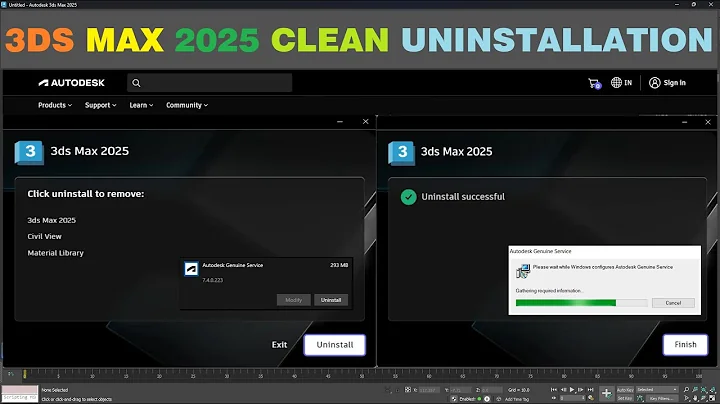Screen dimensions: 720x404
Task: Click the Autodesk Genuine Service app icon
Action: (x=191, y=269)
